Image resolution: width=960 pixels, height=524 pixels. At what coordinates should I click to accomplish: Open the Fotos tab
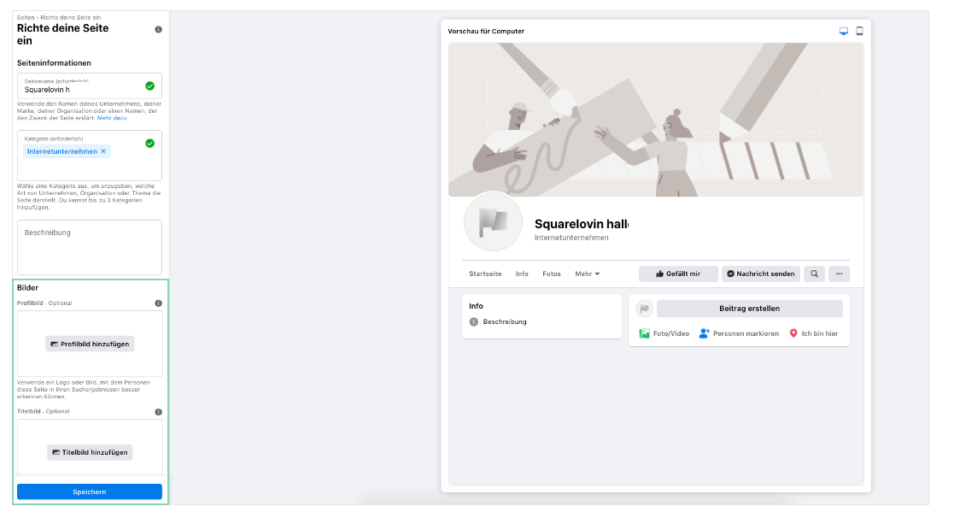(552, 274)
